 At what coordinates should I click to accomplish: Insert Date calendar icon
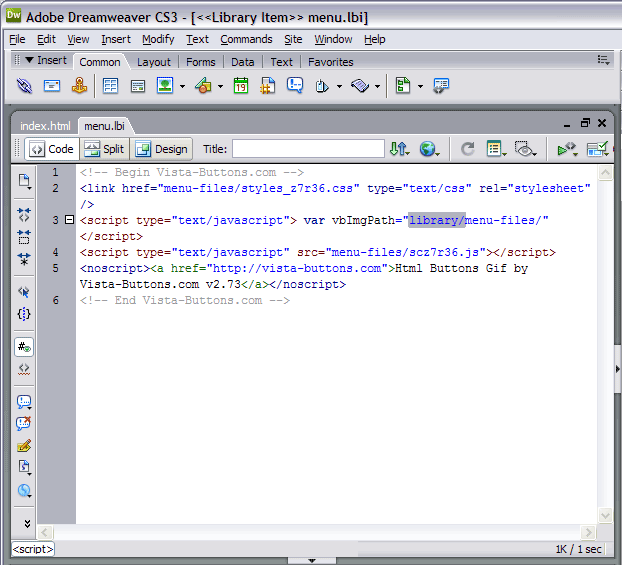click(241, 86)
